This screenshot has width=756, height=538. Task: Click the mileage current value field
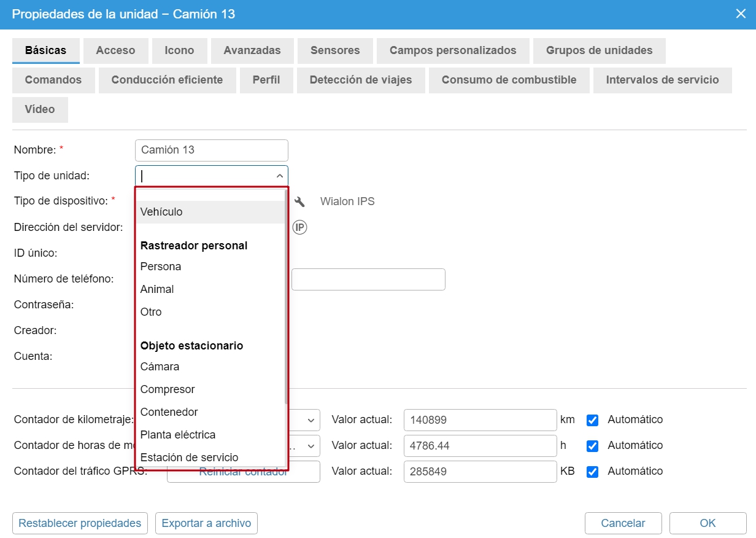[479, 420]
